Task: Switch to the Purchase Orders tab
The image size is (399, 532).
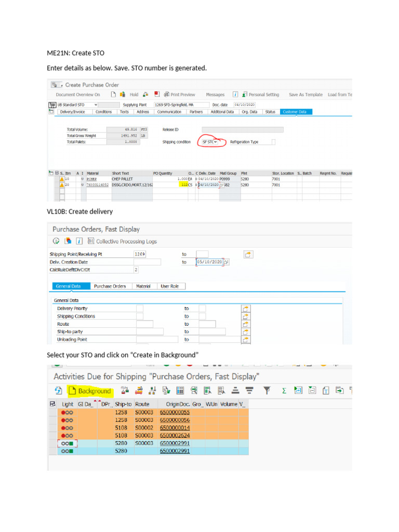Action: (x=110, y=286)
